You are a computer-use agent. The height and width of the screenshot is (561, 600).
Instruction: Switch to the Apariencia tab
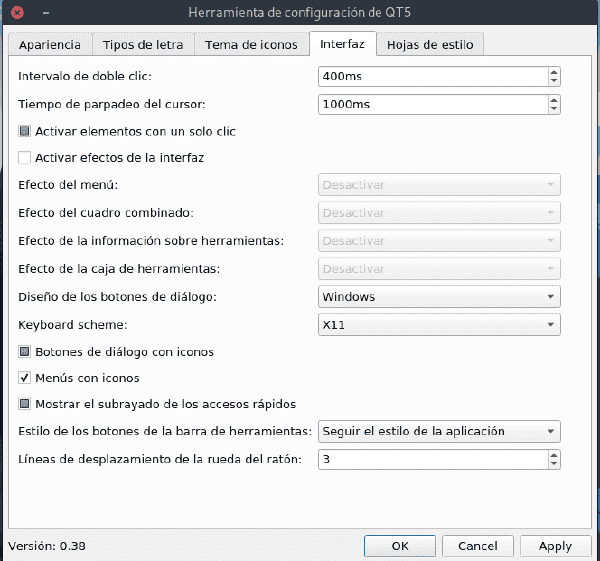click(50, 45)
